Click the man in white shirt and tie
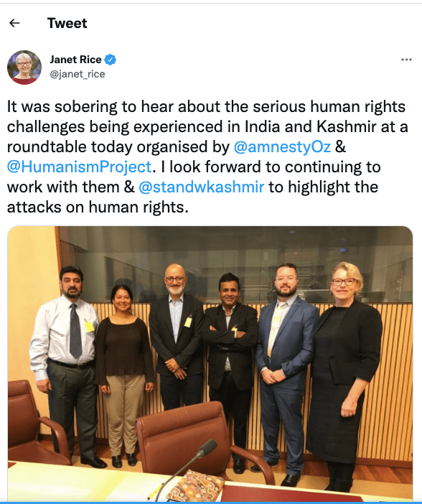This screenshot has width=422, height=504. tap(66, 363)
